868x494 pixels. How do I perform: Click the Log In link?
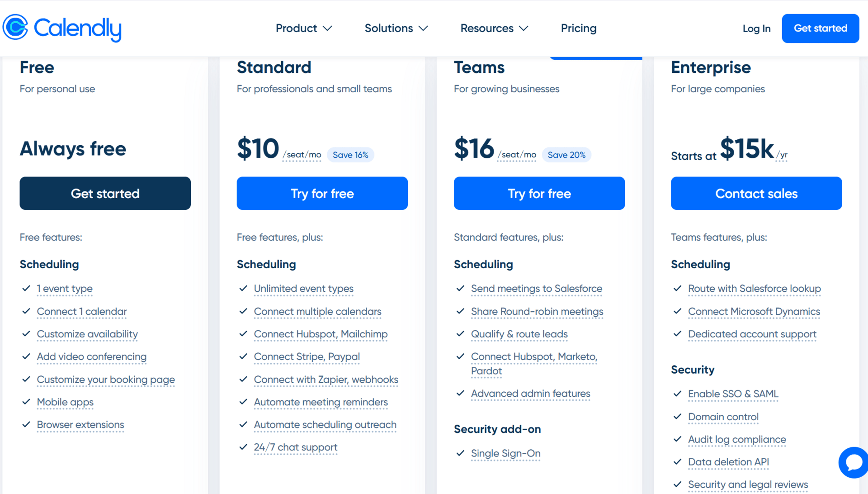pos(756,28)
